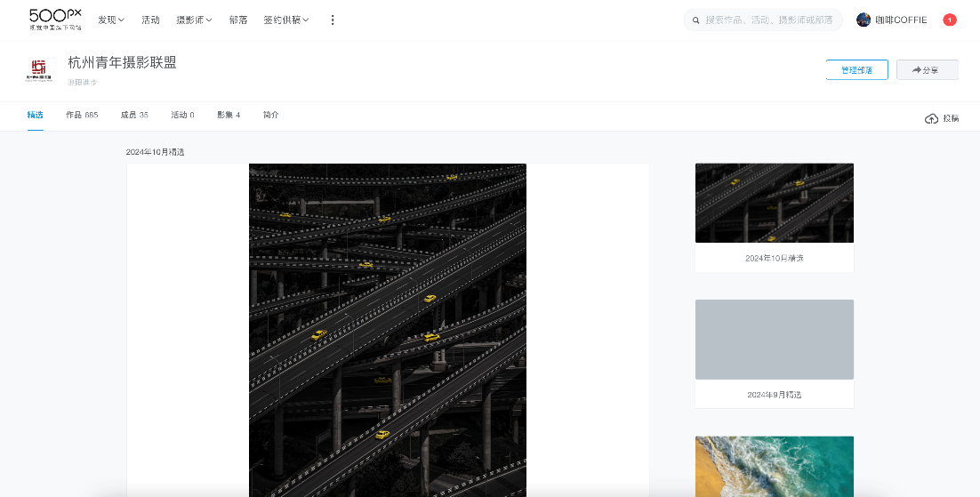
Task: Open the beach aerial photo thumbnail
Action: pyautogui.click(x=775, y=467)
